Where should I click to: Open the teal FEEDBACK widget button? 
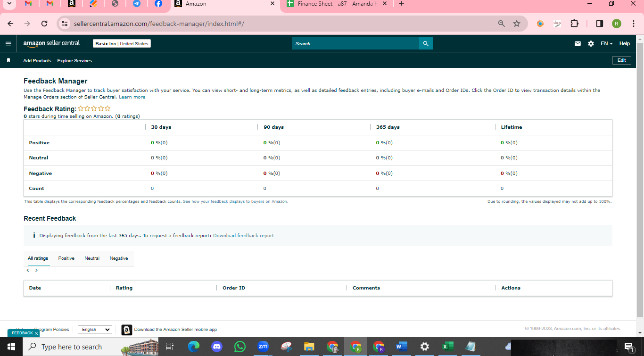click(x=22, y=333)
